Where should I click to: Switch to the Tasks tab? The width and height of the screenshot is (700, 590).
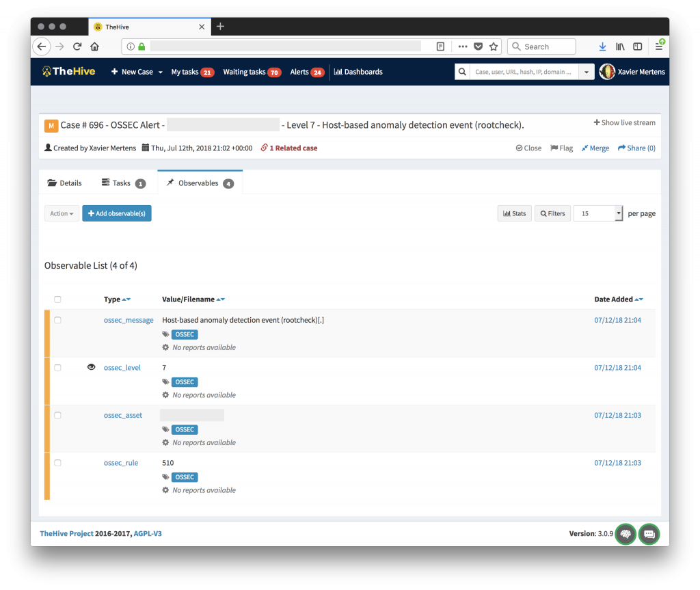[x=124, y=183]
